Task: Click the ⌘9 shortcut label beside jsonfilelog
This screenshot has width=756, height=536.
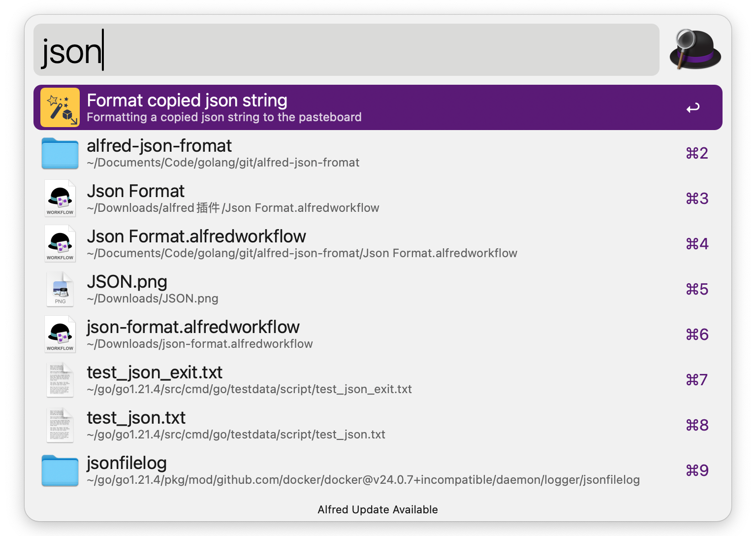Action: point(697,470)
